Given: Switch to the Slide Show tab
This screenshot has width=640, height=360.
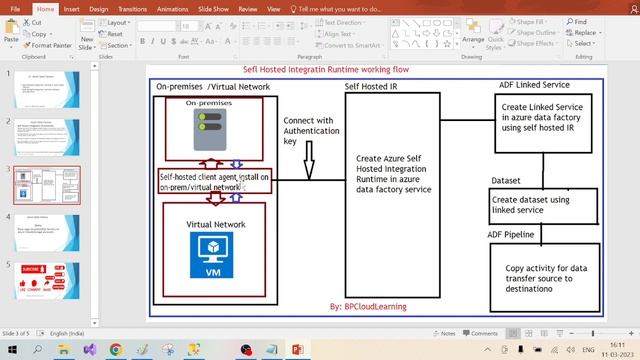Looking at the screenshot, I should (x=213, y=9).
